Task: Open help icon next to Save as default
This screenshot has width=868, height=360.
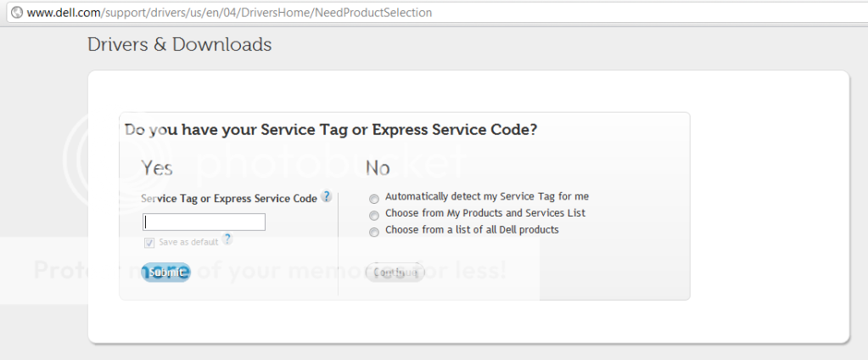Action: click(x=227, y=240)
